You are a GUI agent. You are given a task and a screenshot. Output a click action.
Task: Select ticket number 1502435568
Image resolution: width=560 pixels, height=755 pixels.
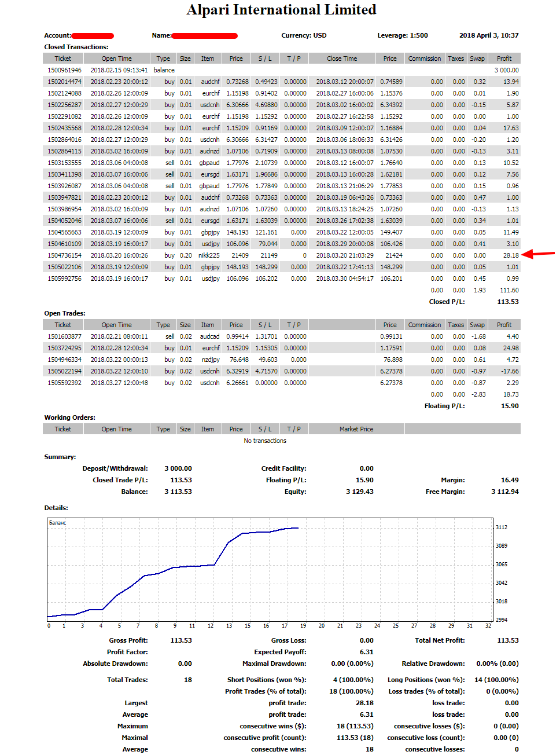click(x=65, y=128)
